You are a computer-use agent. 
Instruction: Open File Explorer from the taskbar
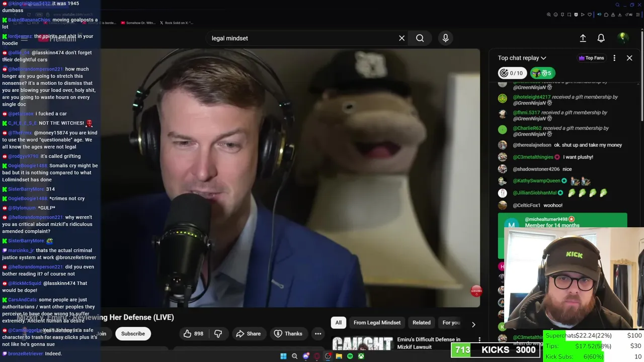(339, 356)
